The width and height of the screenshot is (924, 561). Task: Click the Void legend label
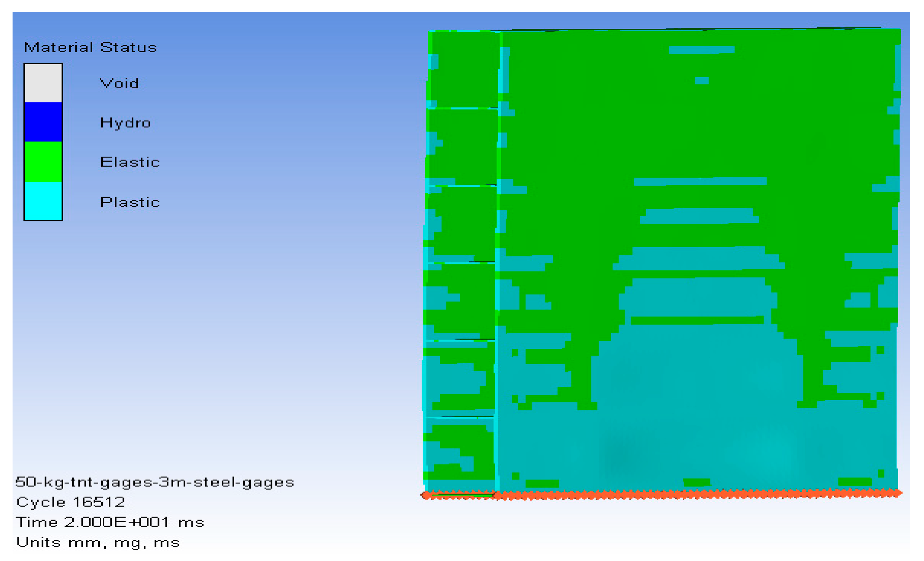click(119, 83)
